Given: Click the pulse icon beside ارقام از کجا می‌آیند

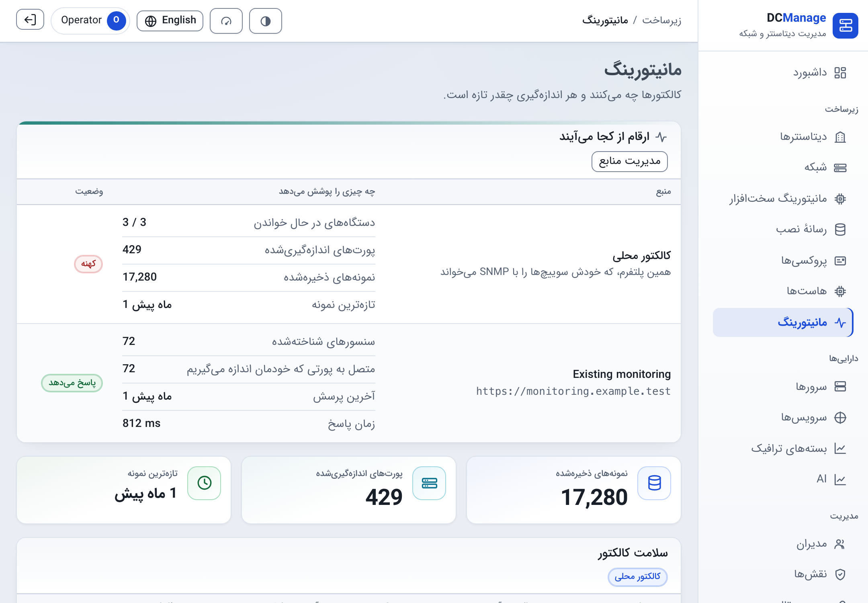Looking at the screenshot, I should tap(661, 137).
